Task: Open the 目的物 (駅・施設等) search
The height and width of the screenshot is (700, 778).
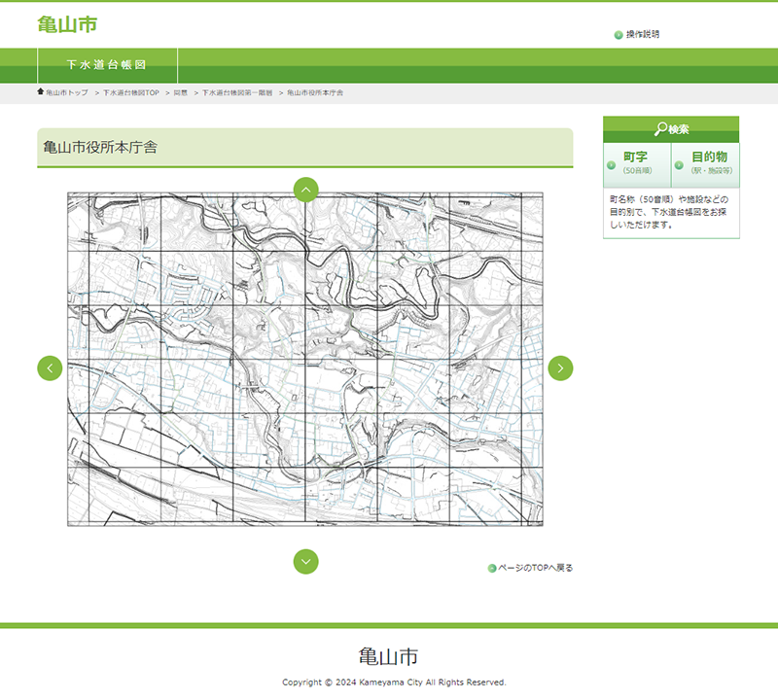Action: [710, 162]
